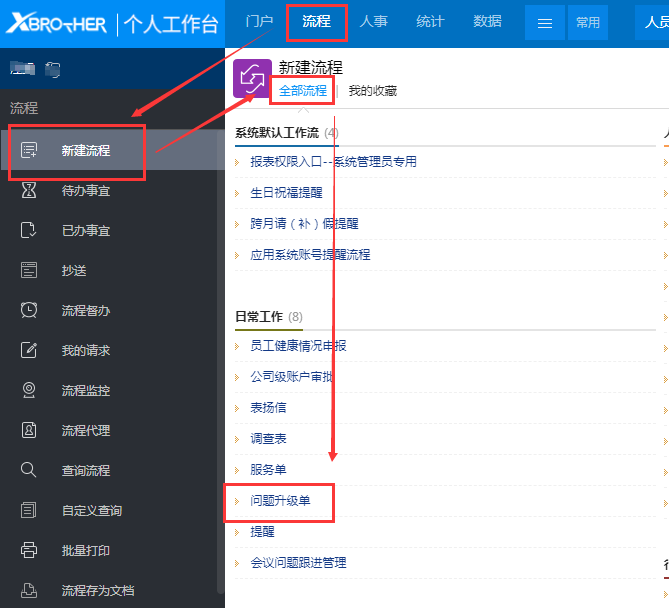Open the 问题升级单 workflow link
Screen dimensions: 669x608
(x=280, y=500)
